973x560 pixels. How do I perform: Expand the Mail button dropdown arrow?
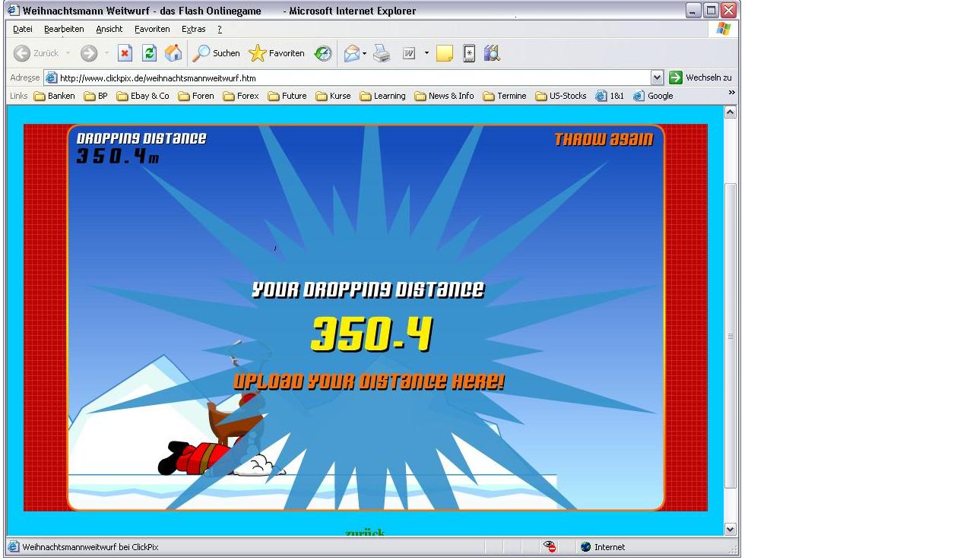365,53
